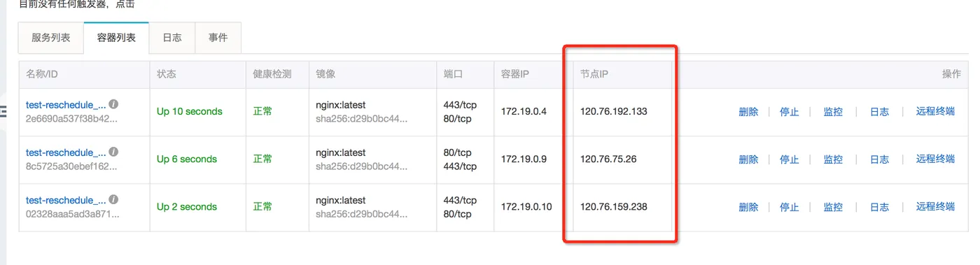Click info icon beside second test-reschedule container
980x265 pixels.
113,152
